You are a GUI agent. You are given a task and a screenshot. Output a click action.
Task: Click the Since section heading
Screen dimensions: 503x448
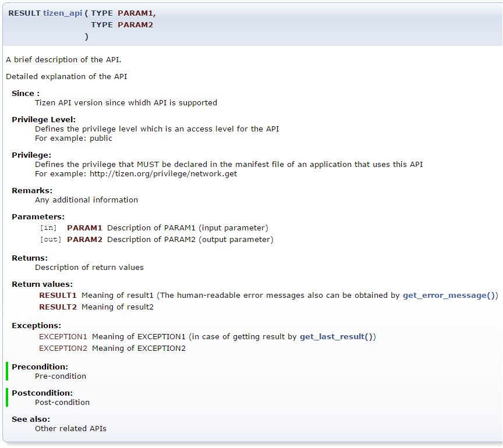click(x=24, y=93)
